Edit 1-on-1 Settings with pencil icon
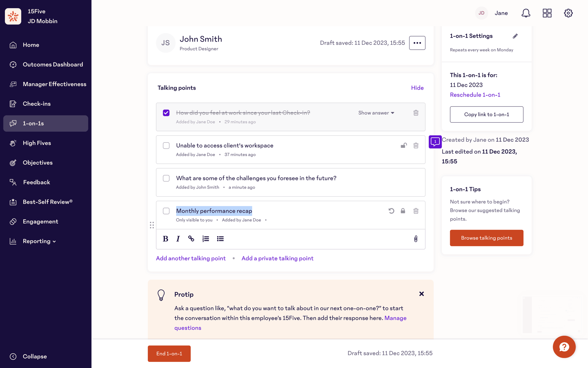Viewport: 588px width, 368px height. (x=515, y=36)
